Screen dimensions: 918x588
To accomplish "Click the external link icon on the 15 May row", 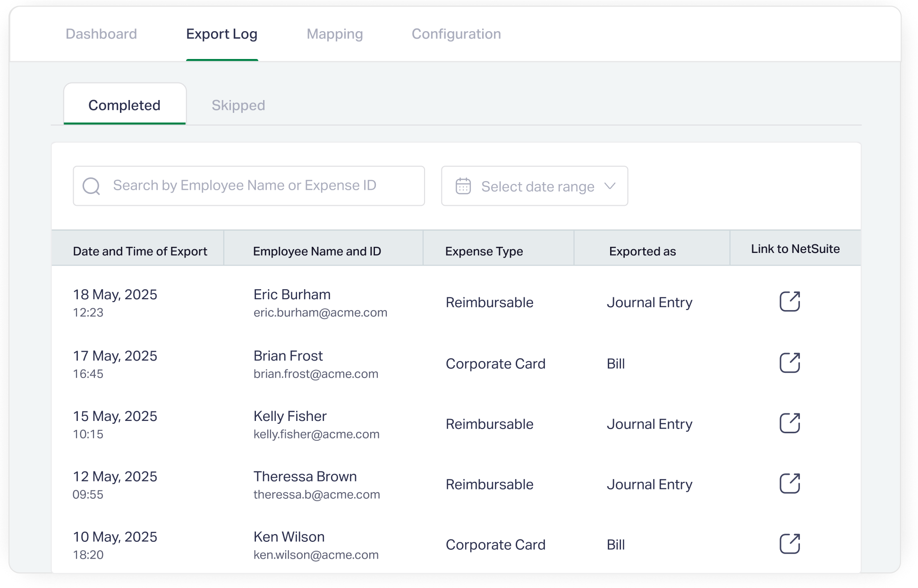I will (789, 423).
